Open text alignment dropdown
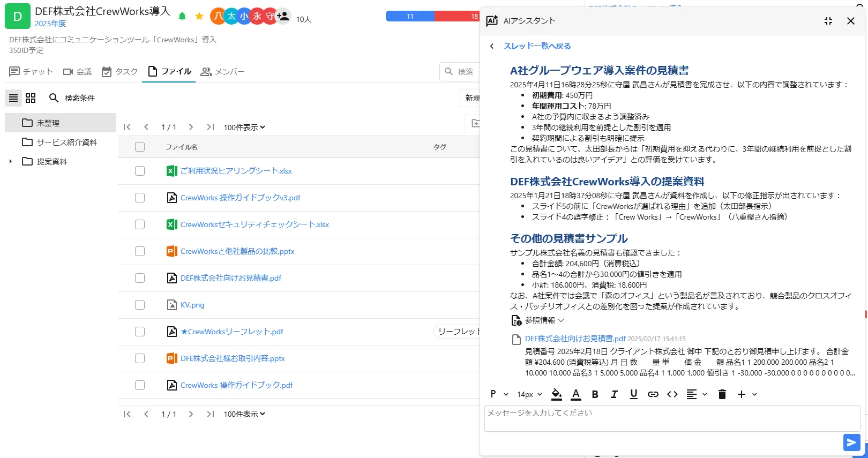 (x=697, y=394)
